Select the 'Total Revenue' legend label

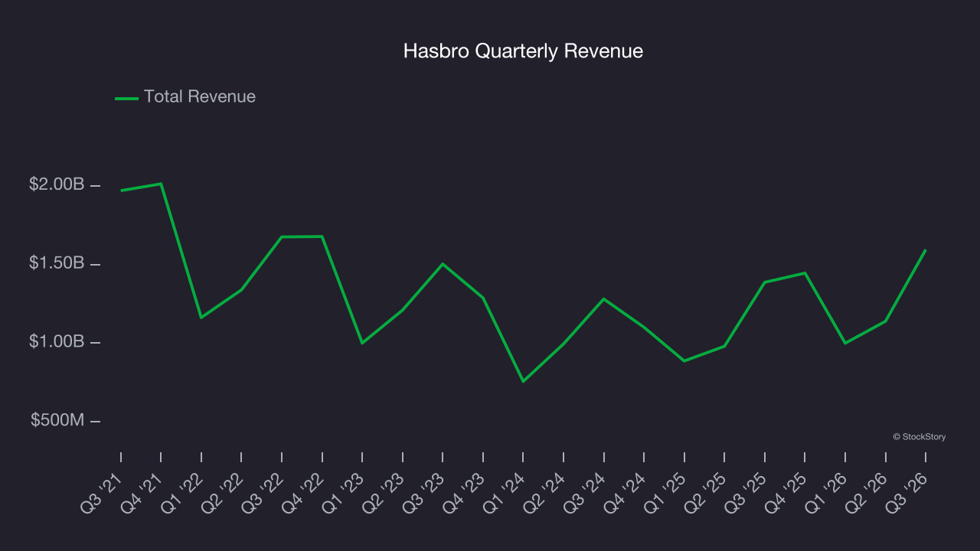pos(200,97)
